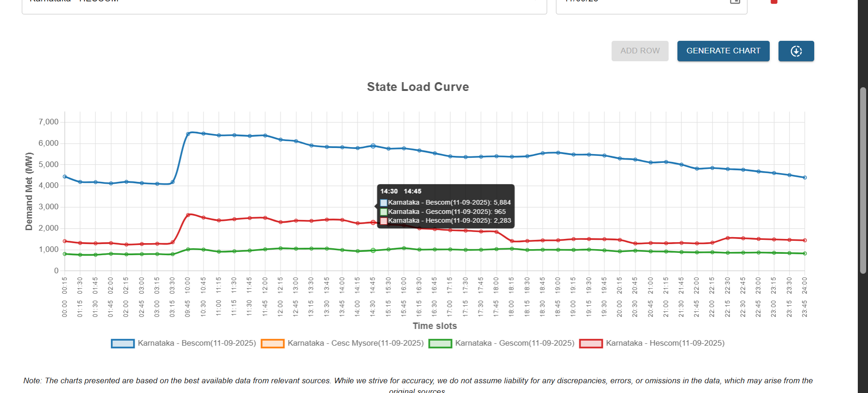The width and height of the screenshot is (868, 393).
Task: Click the blue Bescom legend swatch
Action: point(123,344)
